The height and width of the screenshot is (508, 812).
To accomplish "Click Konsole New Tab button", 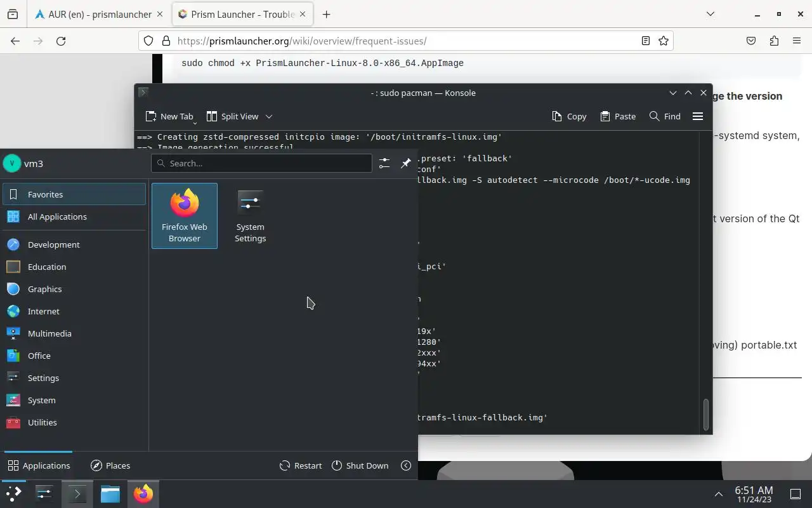I will point(169,116).
